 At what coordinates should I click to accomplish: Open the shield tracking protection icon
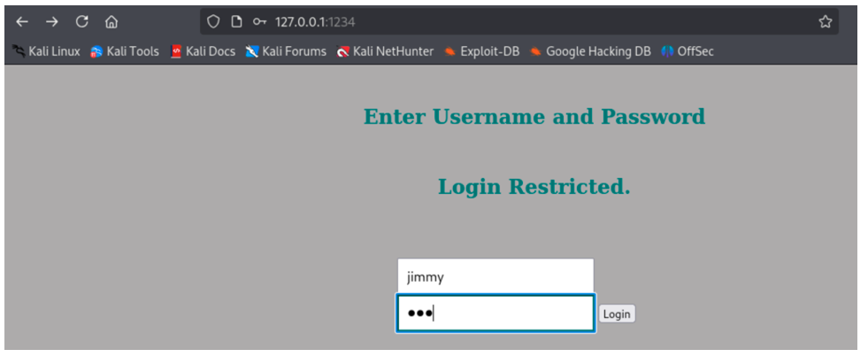213,21
